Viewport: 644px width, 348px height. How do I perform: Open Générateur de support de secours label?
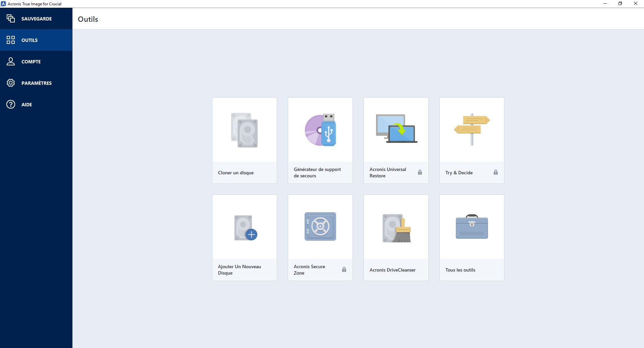(x=317, y=172)
